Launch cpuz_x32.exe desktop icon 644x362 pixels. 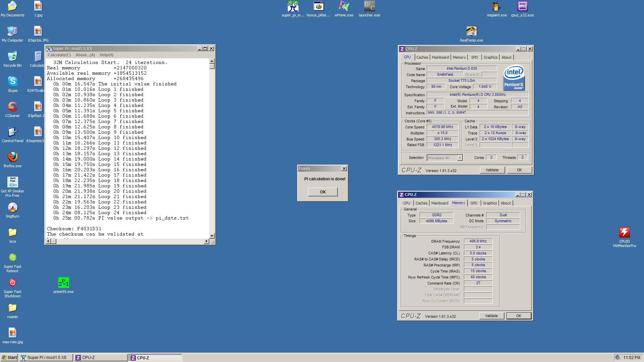pos(522,8)
